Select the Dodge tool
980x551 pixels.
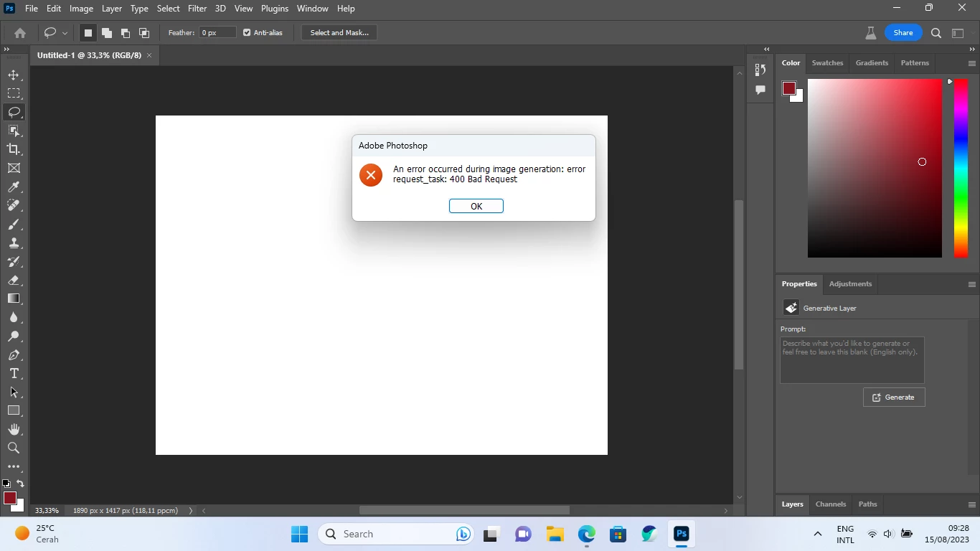click(x=14, y=336)
